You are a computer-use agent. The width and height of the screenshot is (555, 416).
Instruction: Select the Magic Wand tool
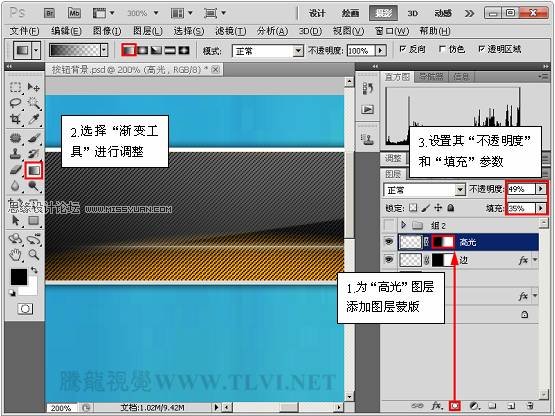34,103
